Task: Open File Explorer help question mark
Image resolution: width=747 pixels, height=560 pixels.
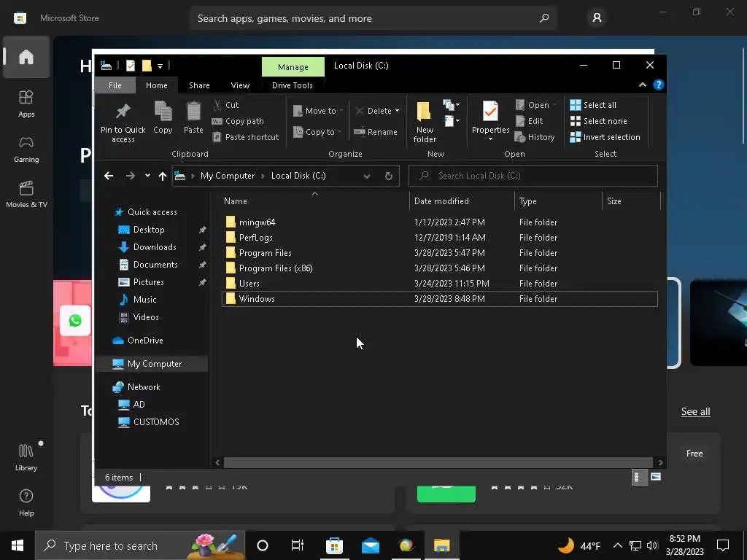Action: coord(659,85)
